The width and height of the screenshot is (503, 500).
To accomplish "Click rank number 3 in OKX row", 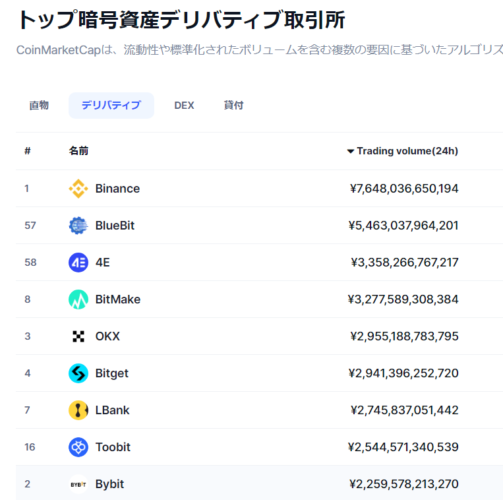I will click(x=27, y=336).
